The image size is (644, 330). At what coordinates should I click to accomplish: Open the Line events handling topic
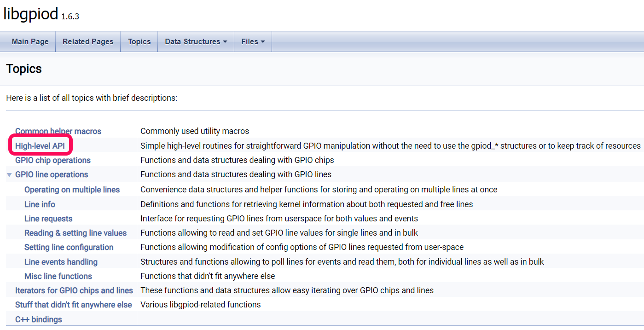61,262
